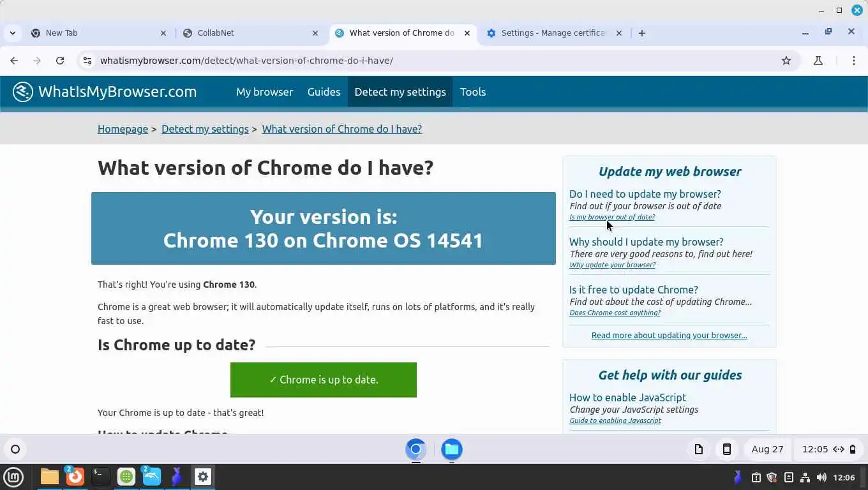Open the purple feather icon in the Mint taskbar
The image size is (868, 490).
[177, 477]
